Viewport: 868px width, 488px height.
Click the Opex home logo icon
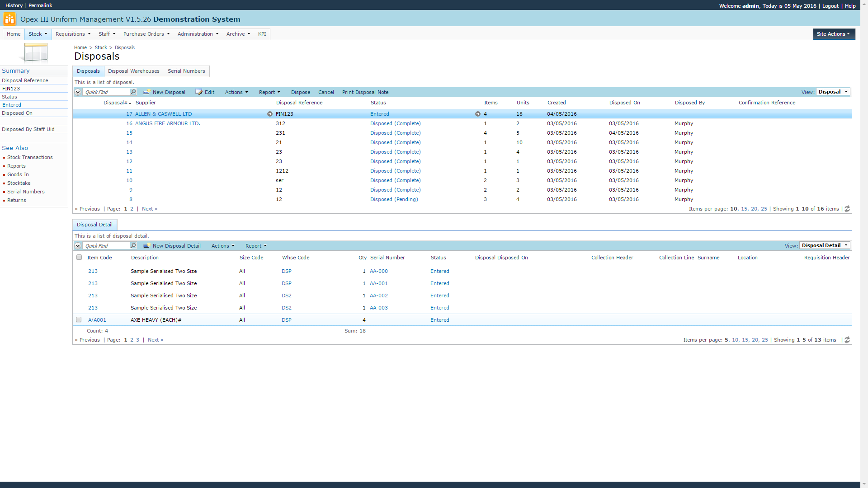pos(9,19)
